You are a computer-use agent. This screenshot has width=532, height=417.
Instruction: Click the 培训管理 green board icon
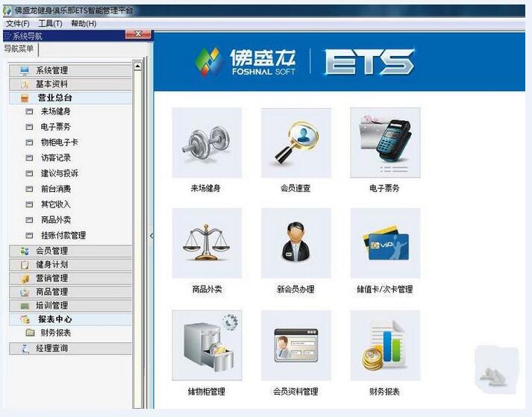tap(25, 306)
